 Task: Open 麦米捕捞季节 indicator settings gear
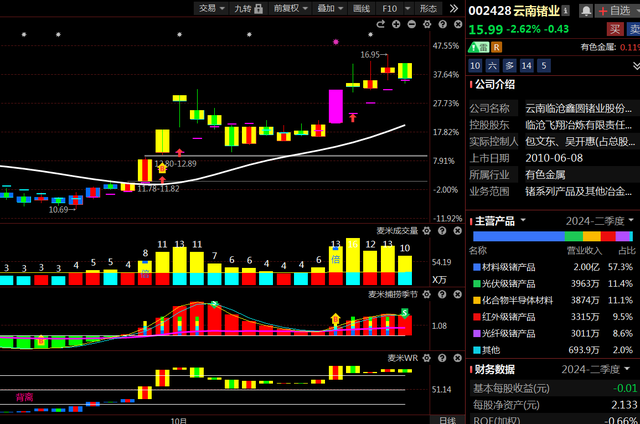click(x=427, y=294)
